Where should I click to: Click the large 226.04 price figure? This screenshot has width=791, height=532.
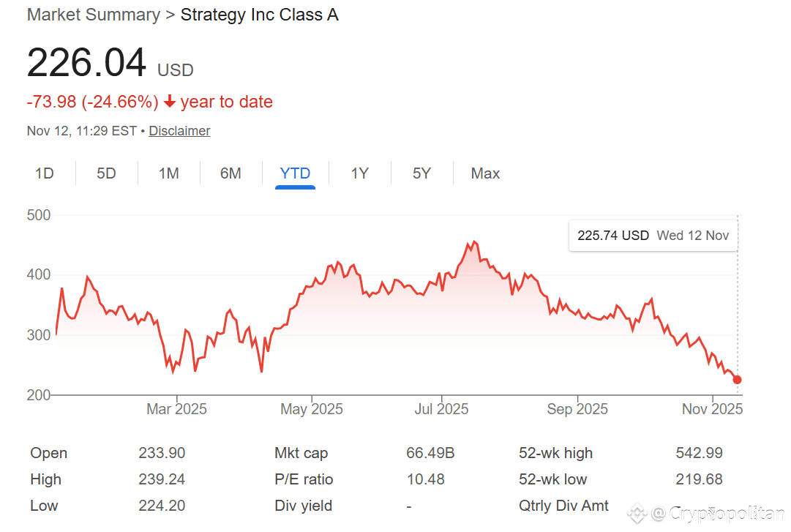coord(86,63)
